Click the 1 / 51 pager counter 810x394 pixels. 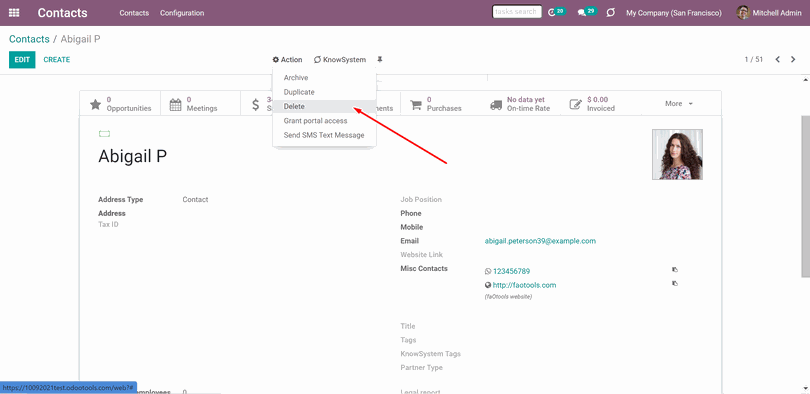(754, 59)
